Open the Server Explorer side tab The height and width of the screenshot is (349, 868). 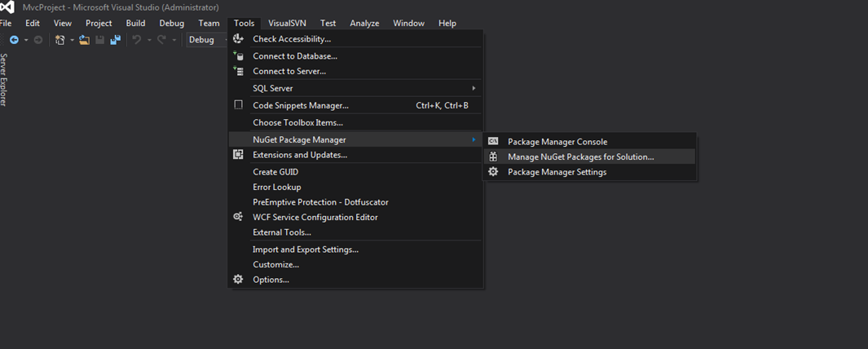pyautogui.click(x=4, y=79)
